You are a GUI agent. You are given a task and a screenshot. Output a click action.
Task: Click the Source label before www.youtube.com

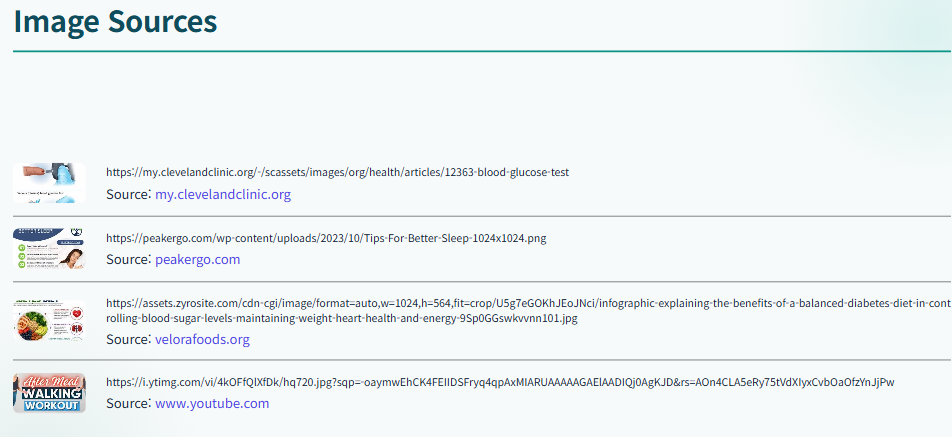click(x=128, y=404)
